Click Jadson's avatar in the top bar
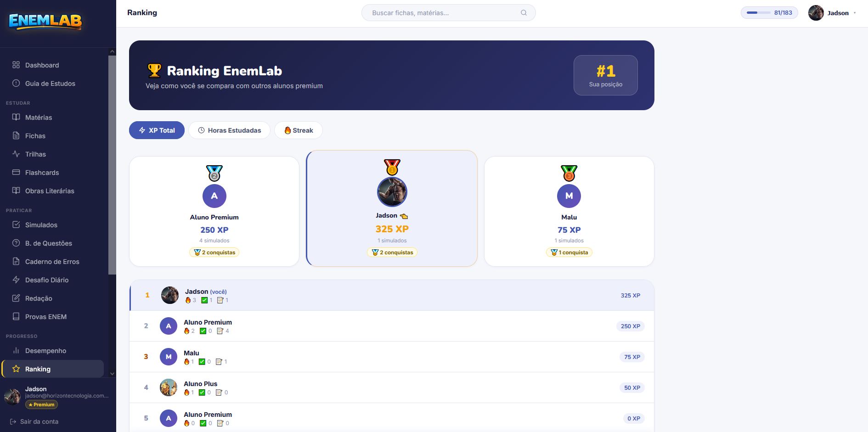Image resolution: width=868 pixels, height=432 pixels. [816, 13]
